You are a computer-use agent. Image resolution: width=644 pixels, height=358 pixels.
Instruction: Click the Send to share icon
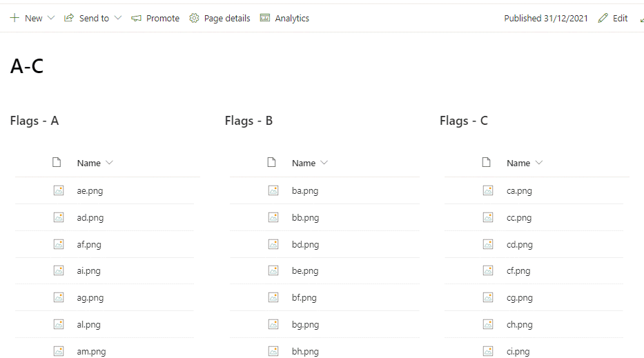pyautogui.click(x=69, y=18)
